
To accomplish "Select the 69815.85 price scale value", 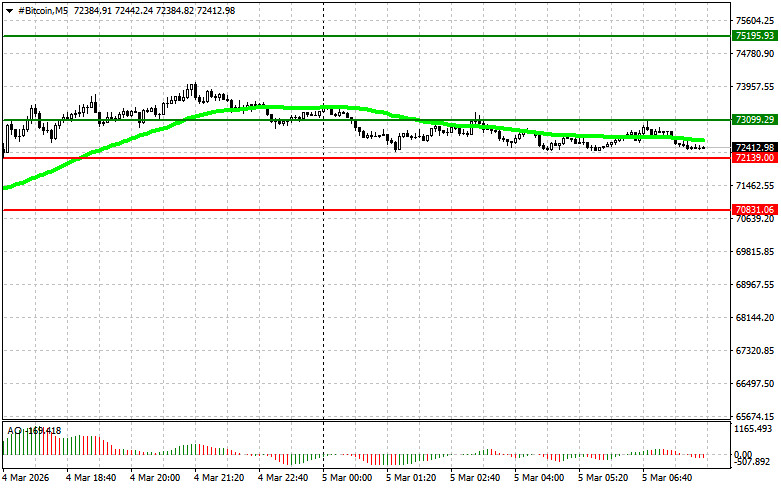I will coord(755,251).
